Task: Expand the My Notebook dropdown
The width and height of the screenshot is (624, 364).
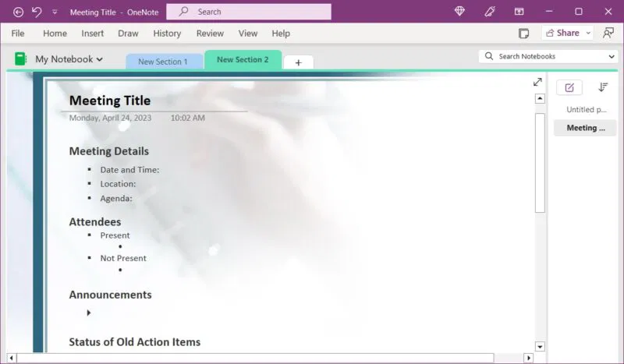Action: click(69, 59)
